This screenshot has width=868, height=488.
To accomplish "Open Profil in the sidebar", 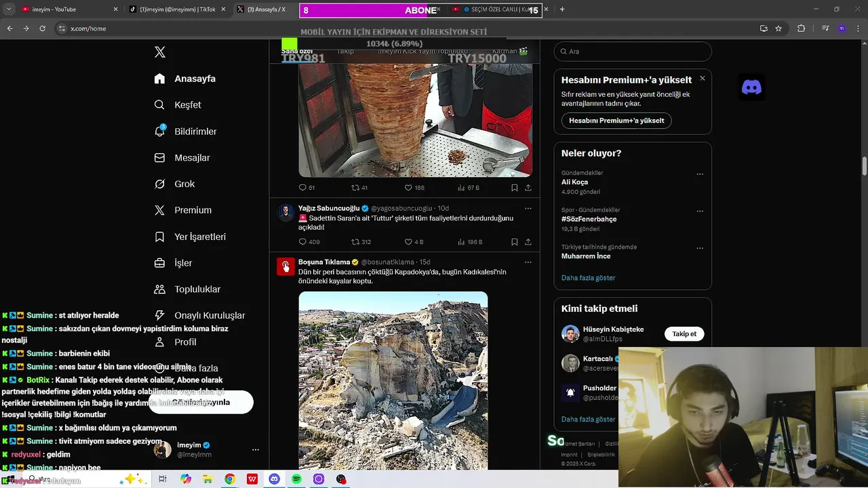I will click(176, 342).
